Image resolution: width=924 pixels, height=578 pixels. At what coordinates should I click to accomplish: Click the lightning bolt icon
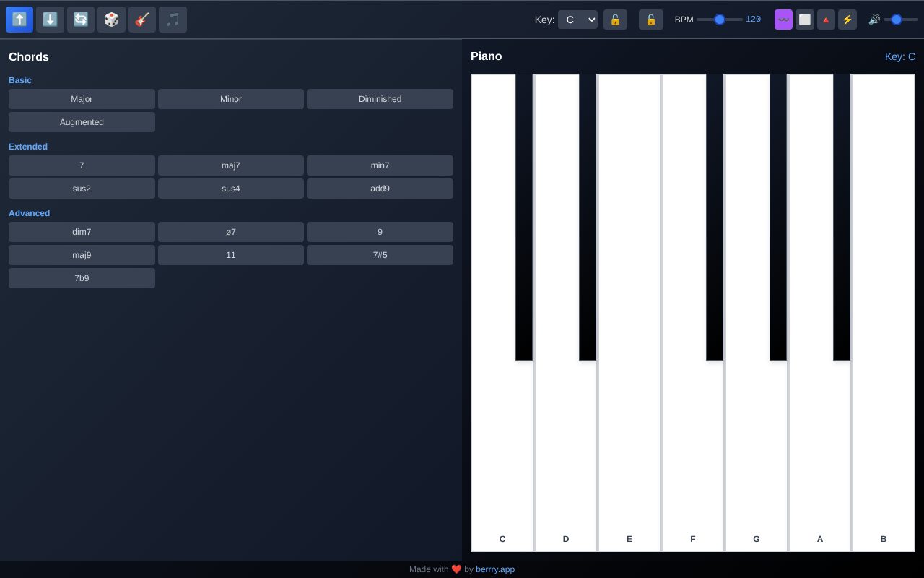[x=847, y=20]
